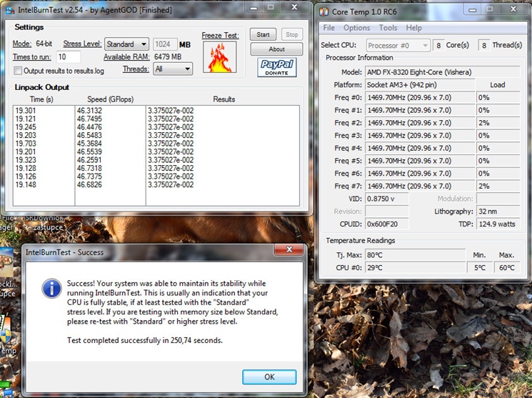Click the Start button in IntelBurnTest
The width and height of the screenshot is (532, 398).
263,34
